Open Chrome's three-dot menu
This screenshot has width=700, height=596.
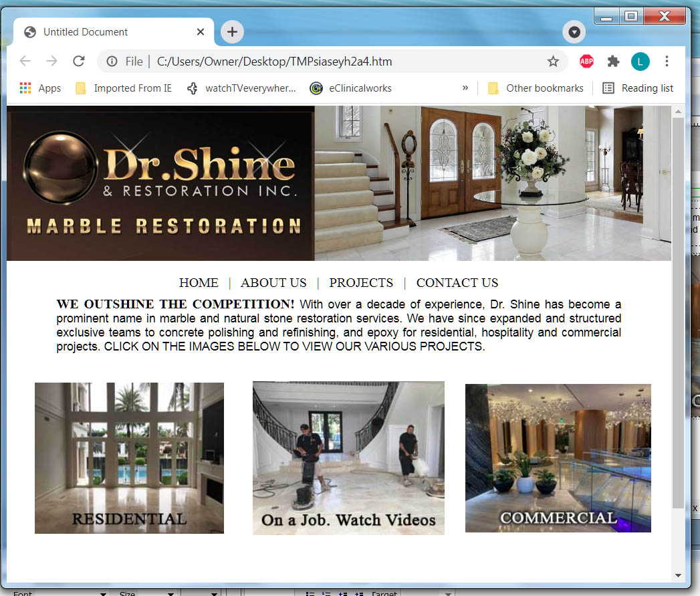[x=667, y=62]
